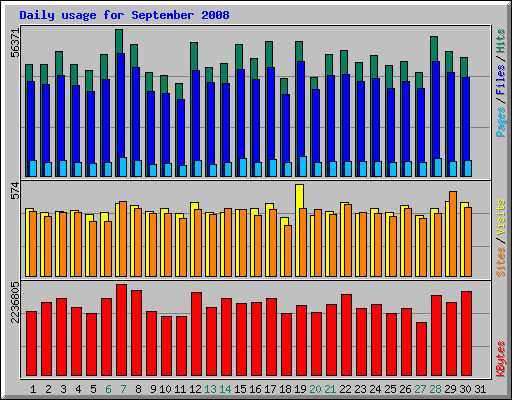Select the blue Files bar for day 28
The image size is (512, 400).
coord(436,109)
